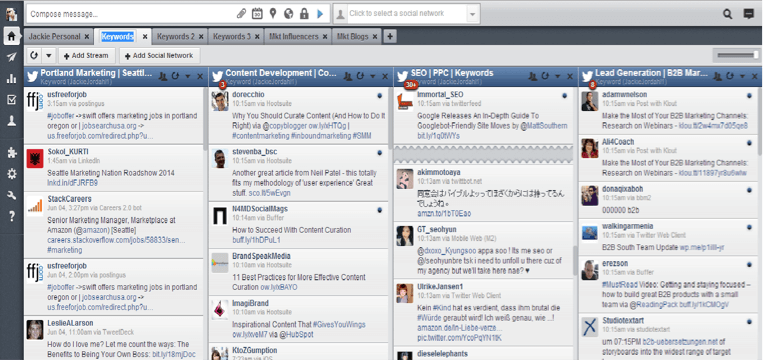
Task: Open the Streams home icon in sidebar
Action: [12, 36]
